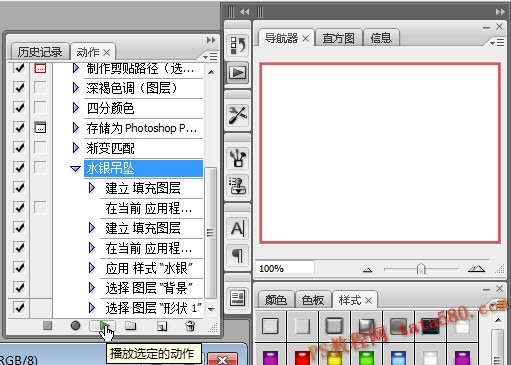The width and height of the screenshot is (511, 365).
Task: Close the 动作 tab
Action: (x=106, y=52)
